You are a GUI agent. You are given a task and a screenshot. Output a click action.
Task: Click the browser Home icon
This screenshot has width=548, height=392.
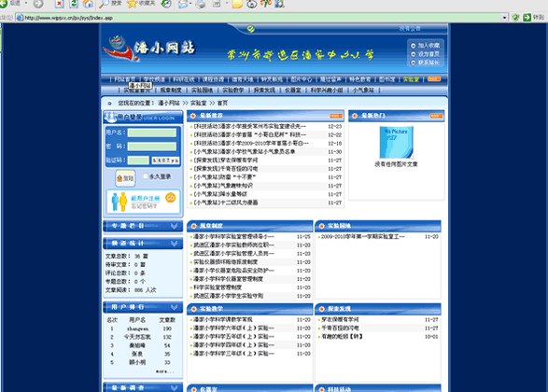pyautogui.click(x=88, y=4)
